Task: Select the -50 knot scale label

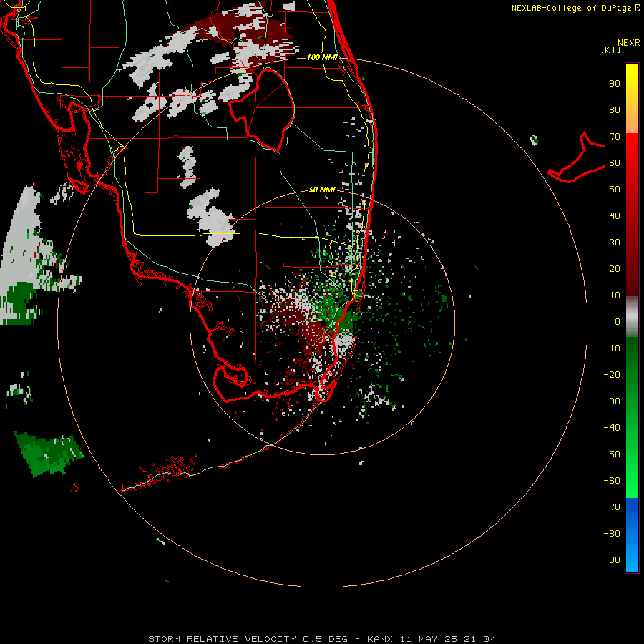Action: pos(612,454)
